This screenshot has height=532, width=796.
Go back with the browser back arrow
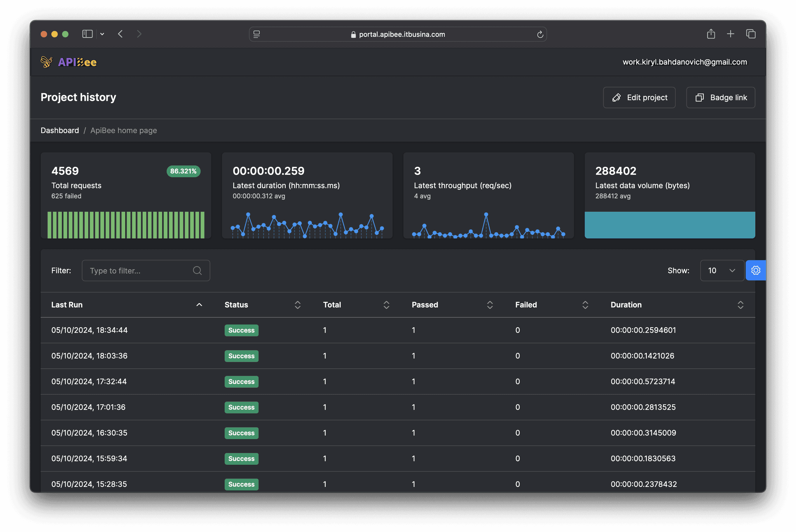(120, 34)
